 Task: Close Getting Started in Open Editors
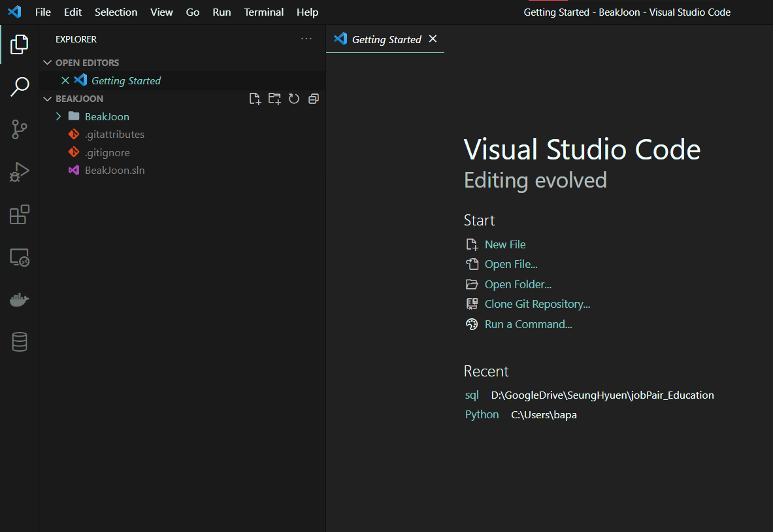tap(65, 80)
